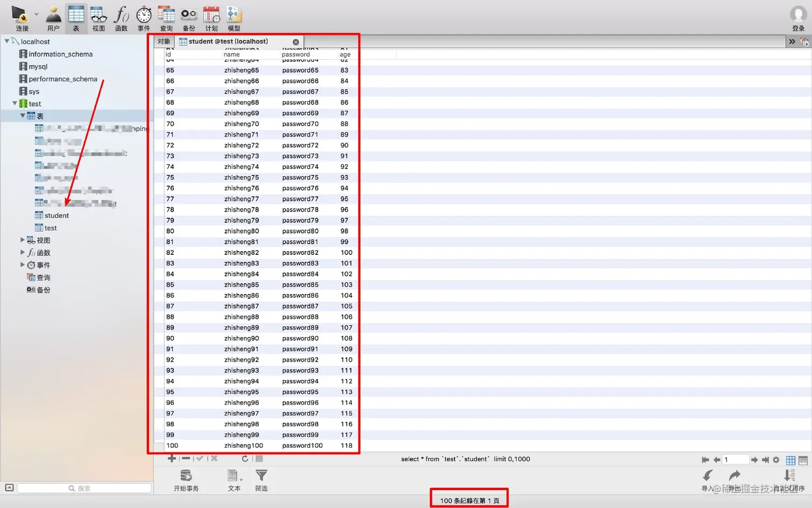
Task: Open the 事件 (Event) toolbar icon
Action: [x=144, y=18]
